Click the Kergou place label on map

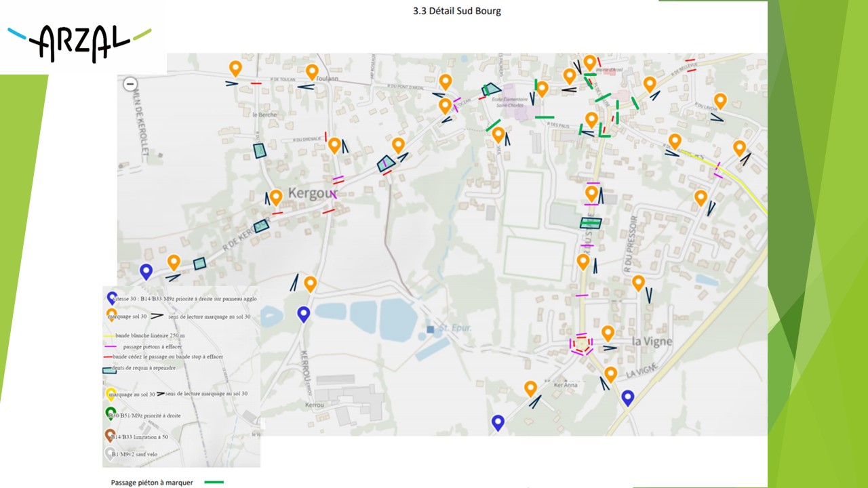pyautogui.click(x=312, y=193)
